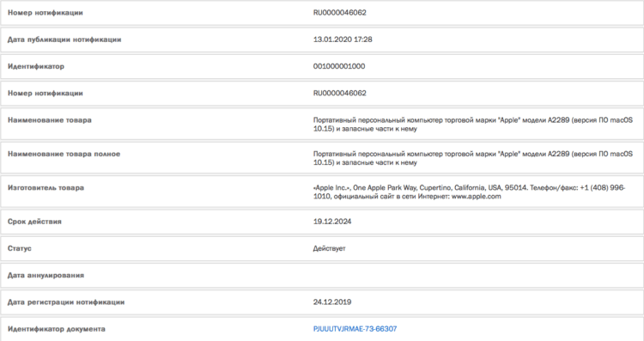Select registration date 24.12.2019
Viewport: 644px width, 341px height.
click(331, 302)
